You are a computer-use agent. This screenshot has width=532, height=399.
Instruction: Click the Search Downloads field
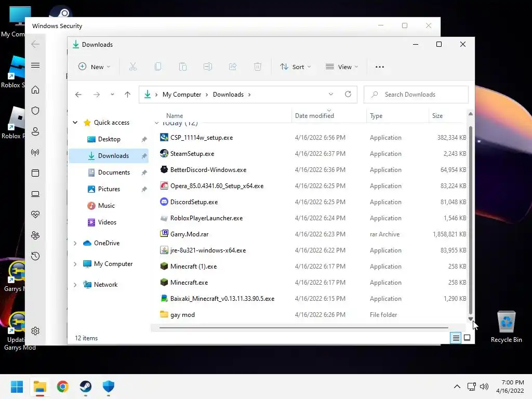click(416, 95)
